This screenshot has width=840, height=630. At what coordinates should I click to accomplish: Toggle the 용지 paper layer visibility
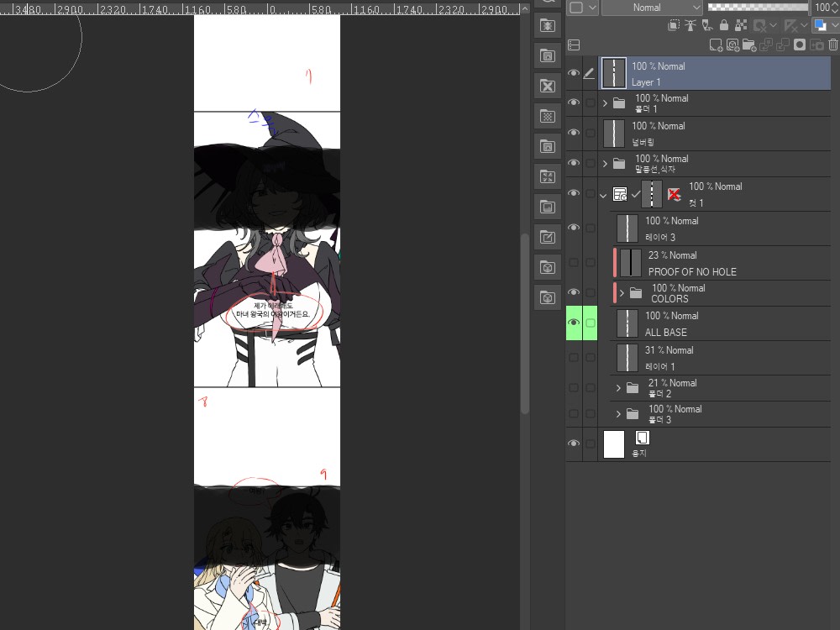(x=574, y=444)
